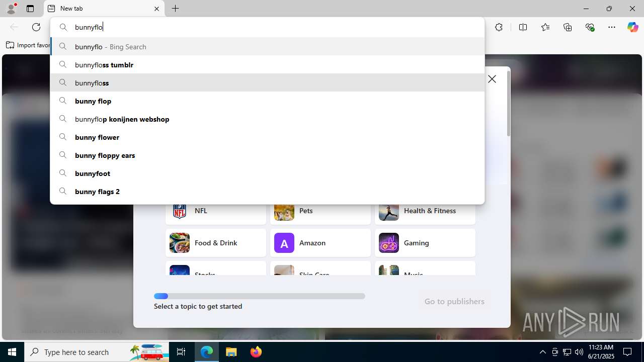Click the Refresh page button
The image size is (644, 362).
36,27
